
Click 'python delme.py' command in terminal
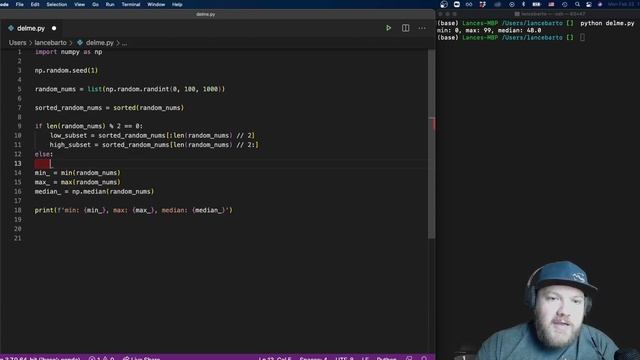[x=607, y=23]
